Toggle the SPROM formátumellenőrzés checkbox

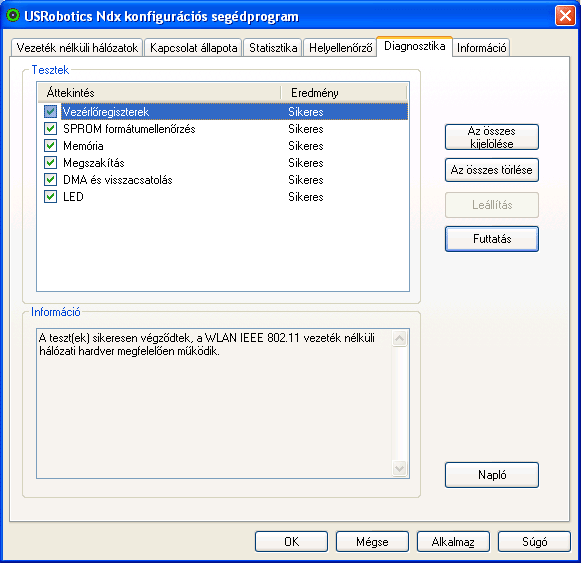pos(50,129)
